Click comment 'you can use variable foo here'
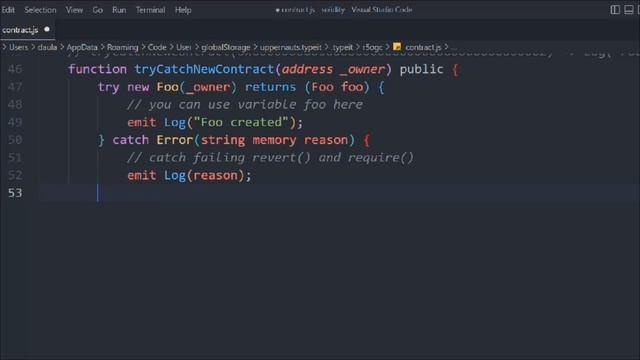Viewport: 640px width, 360px height. (256, 104)
